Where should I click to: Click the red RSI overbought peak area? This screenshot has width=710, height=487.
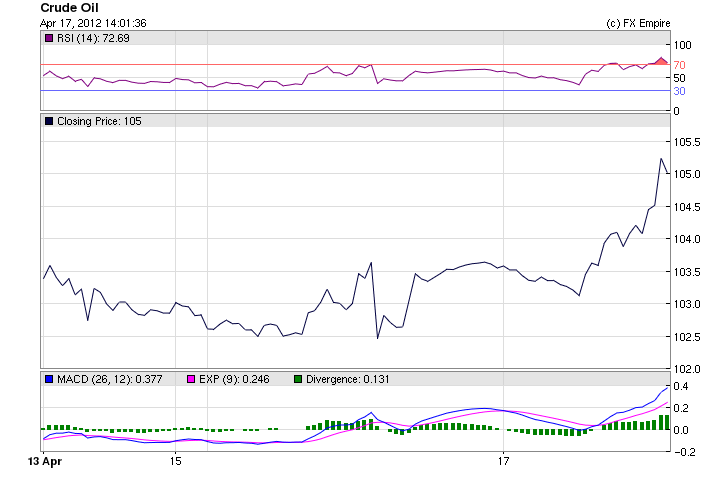point(660,62)
